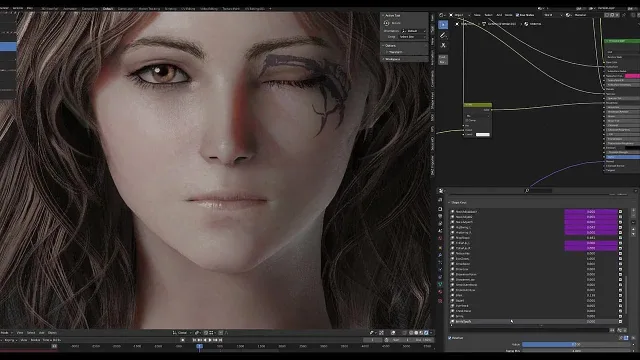Switch viewport to wireframe shading
Screen dimensions: 640x360
pos(411,333)
